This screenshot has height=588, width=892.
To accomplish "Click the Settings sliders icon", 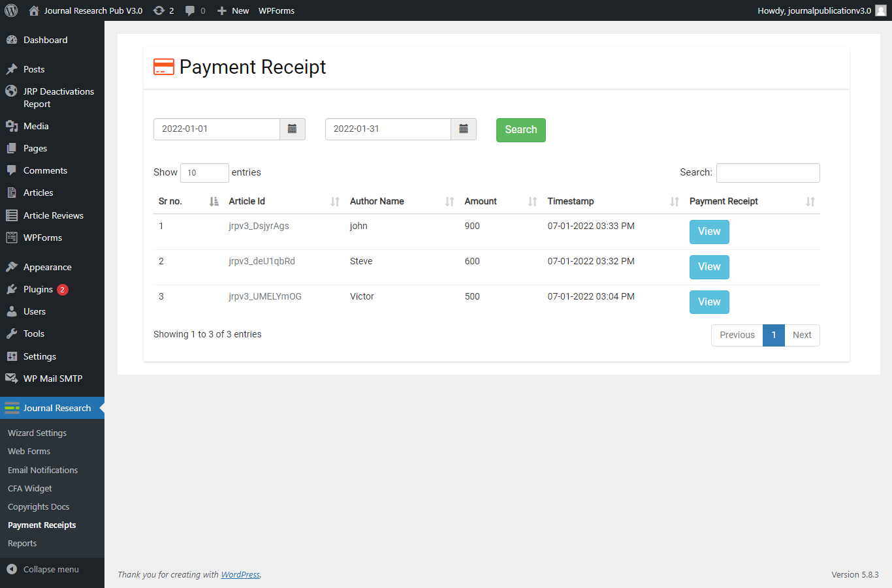I will [x=12, y=356].
